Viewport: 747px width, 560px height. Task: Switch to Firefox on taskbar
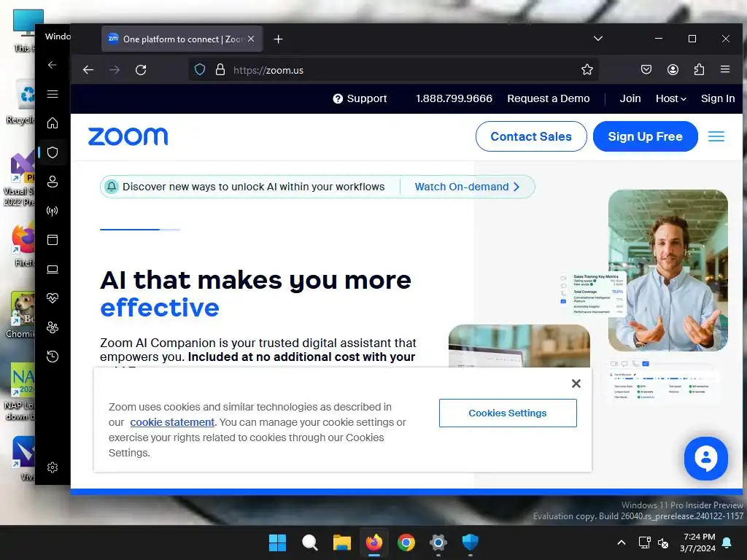pos(374,542)
